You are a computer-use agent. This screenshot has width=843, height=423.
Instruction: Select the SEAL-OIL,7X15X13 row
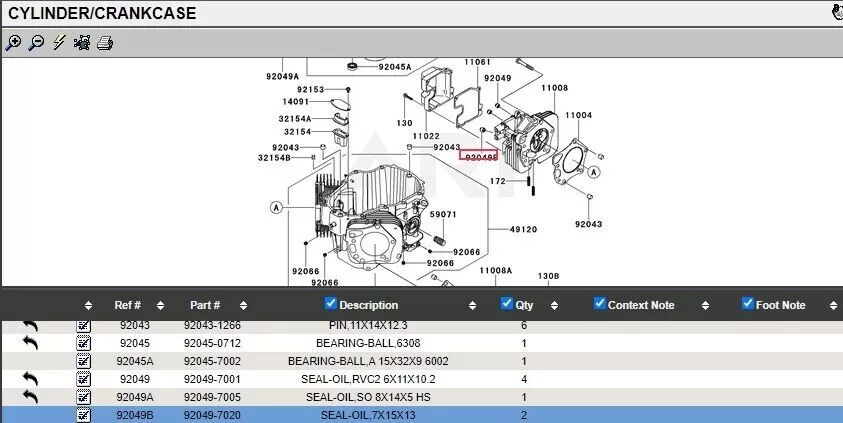(368, 415)
